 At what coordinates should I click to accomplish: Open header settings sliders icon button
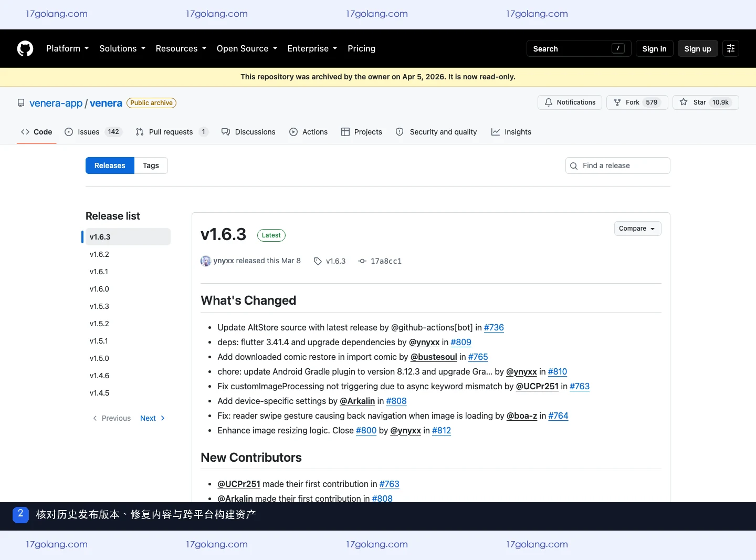click(731, 48)
